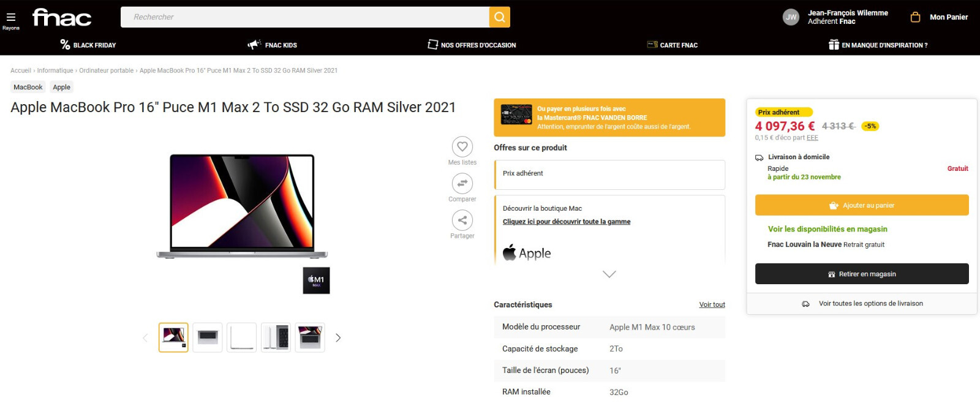
Task: Click the -5% discount badge
Action: (x=870, y=126)
